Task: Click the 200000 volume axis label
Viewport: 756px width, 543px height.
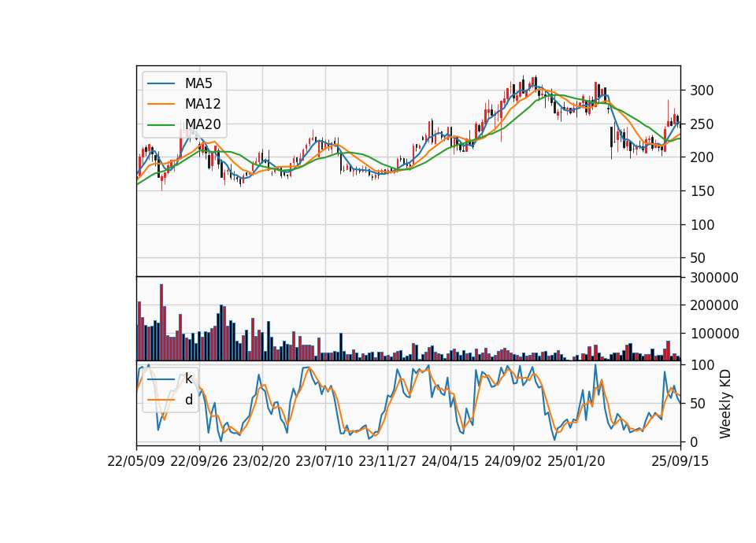Action: coord(714,305)
